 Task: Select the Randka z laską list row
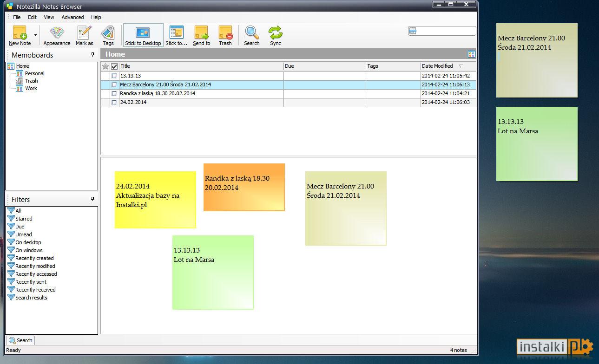(x=289, y=93)
